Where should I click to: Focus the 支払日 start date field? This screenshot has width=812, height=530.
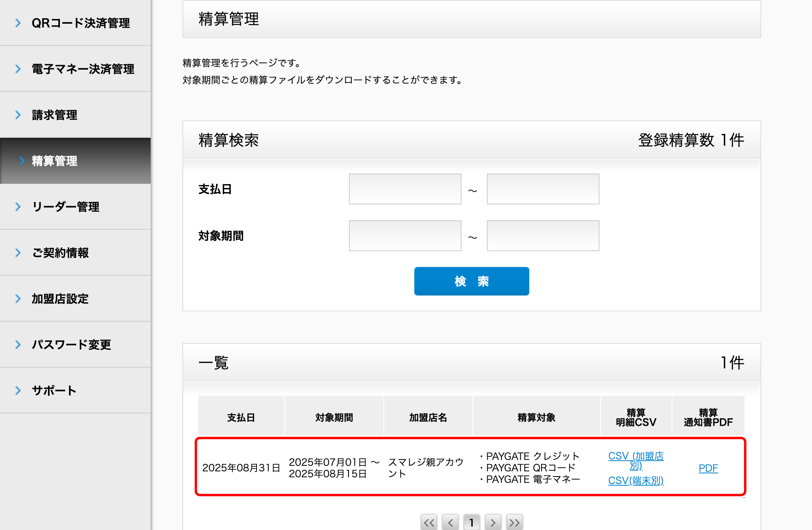[x=405, y=189]
